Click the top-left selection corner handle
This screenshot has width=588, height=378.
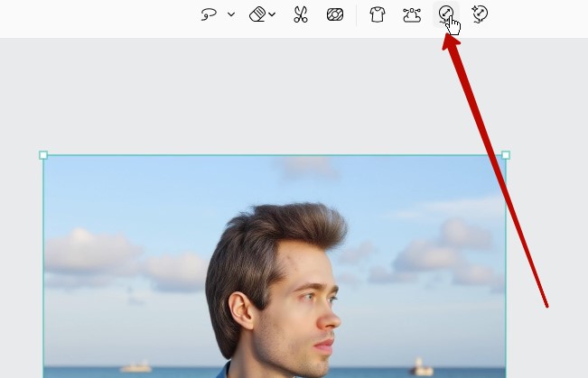click(x=43, y=155)
